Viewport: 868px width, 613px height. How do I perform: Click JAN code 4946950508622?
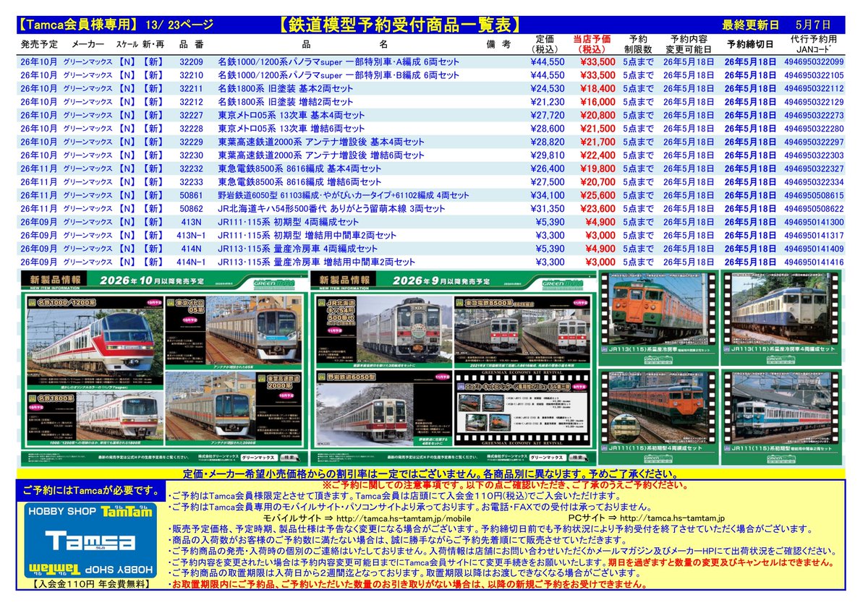point(813,209)
